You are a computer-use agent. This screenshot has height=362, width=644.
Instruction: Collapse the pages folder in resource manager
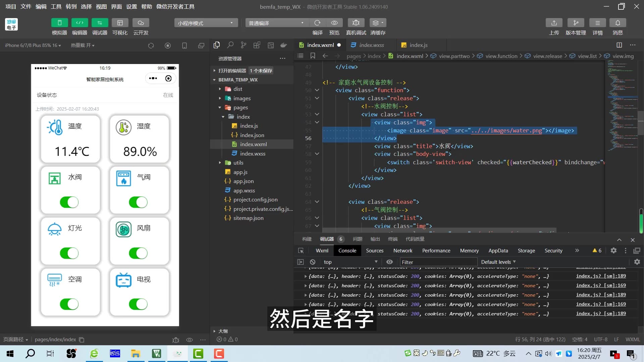click(220, 107)
